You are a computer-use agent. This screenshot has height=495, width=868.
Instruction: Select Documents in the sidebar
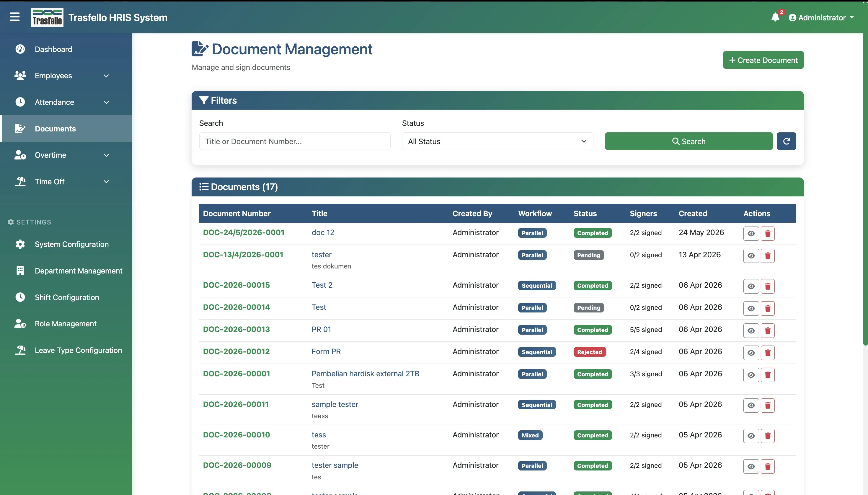tap(66, 128)
